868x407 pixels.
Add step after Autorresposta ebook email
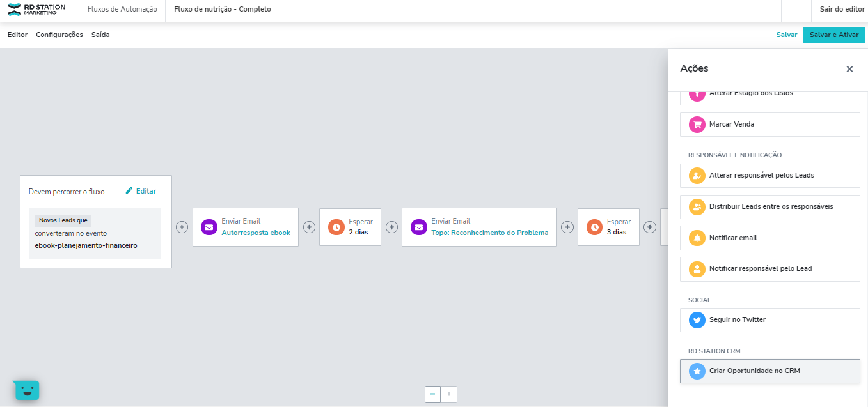point(309,227)
